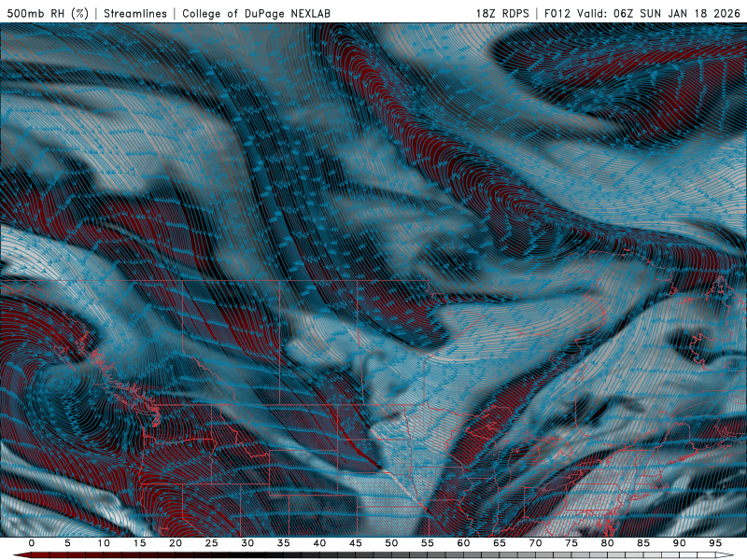Click the "55" label on color scale

click(428, 543)
